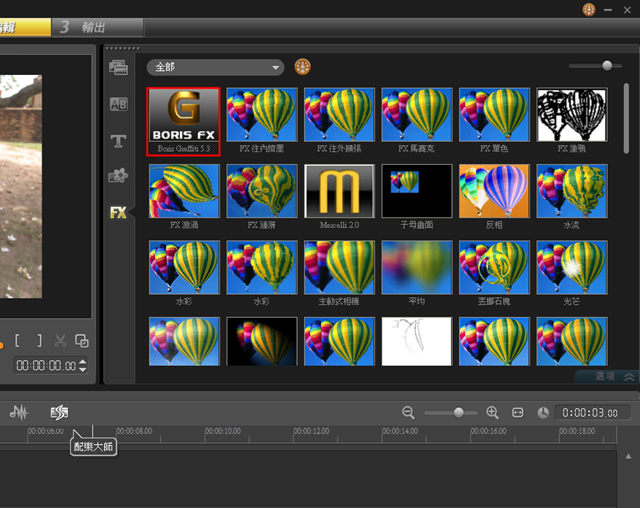This screenshot has width=640, height=508.
Task: Set mark-out with the ] bracket button
Action: tap(39, 340)
